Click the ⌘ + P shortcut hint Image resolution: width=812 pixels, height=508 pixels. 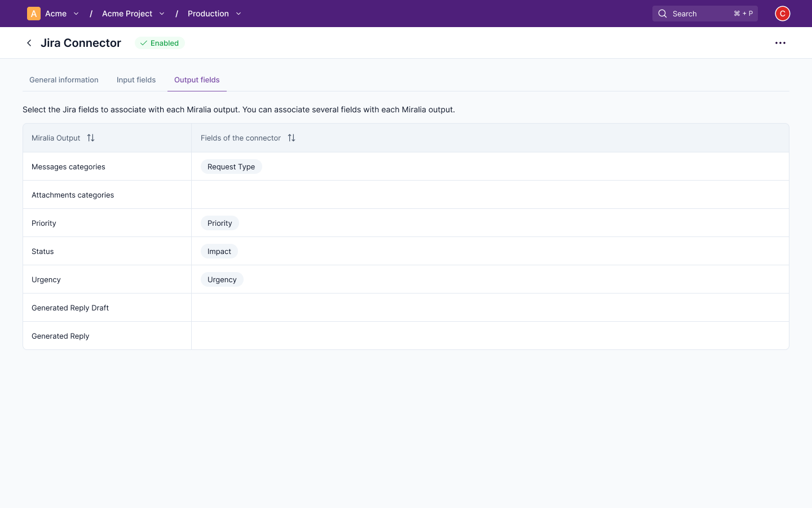pos(743,14)
